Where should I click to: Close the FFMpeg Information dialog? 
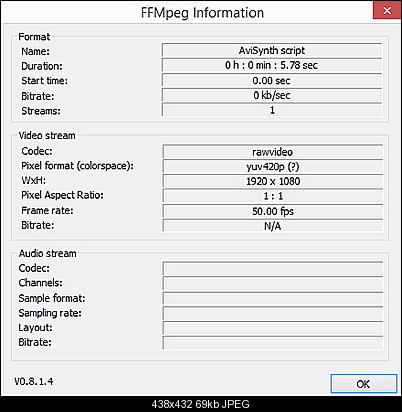click(387, 10)
